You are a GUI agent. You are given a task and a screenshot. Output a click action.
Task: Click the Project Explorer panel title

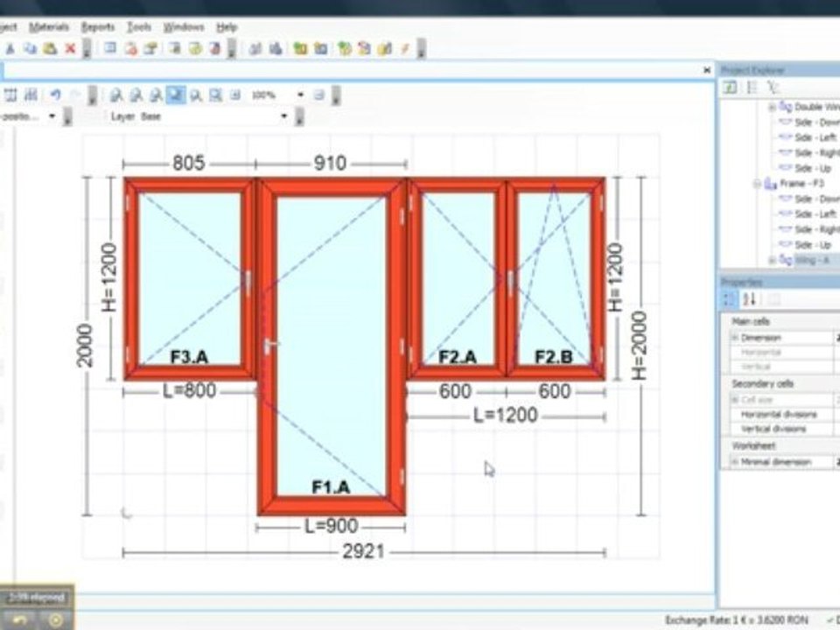(x=752, y=70)
